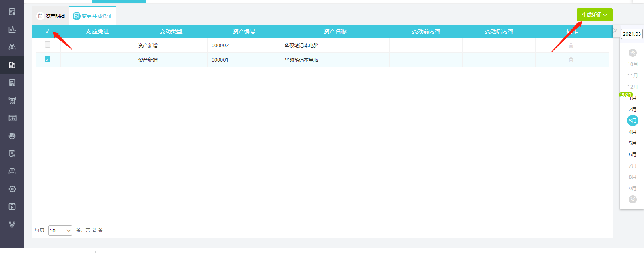Delete asset 000001 with the trash icon
This screenshot has height=253, width=644.
tap(571, 60)
